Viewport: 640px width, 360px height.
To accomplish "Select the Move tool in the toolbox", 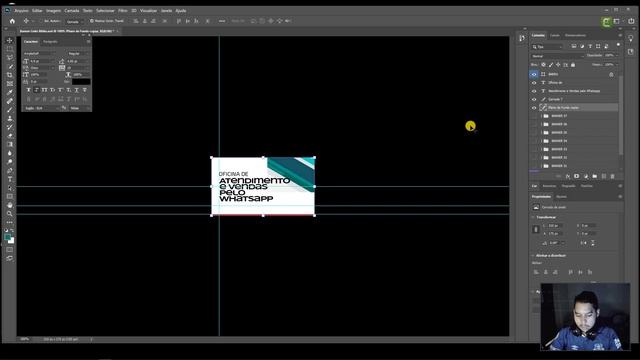I will click(10, 40).
